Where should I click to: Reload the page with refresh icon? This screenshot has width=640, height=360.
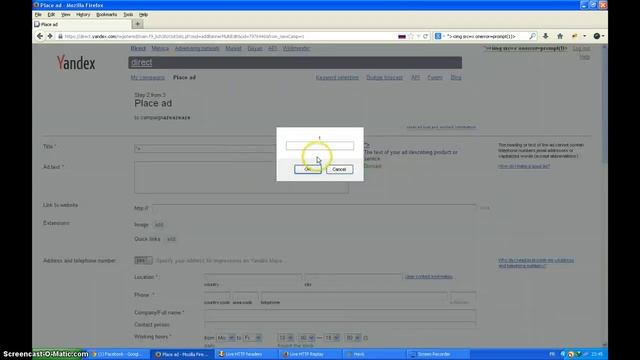point(425,36)
